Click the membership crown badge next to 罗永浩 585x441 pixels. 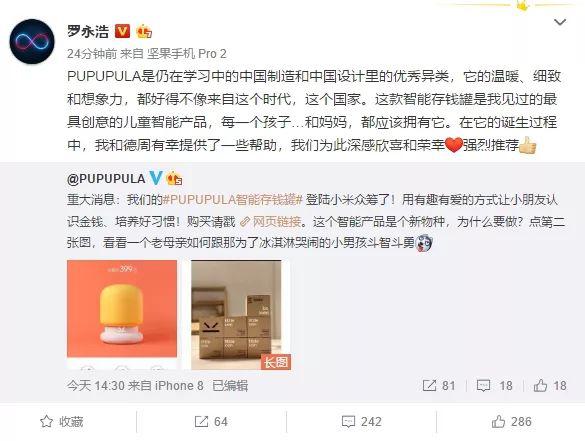click(x=144, y=31)
